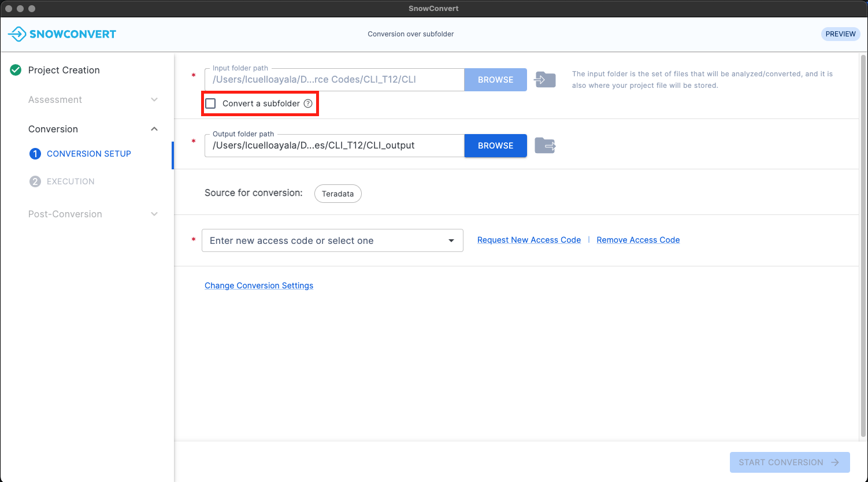Click the SnowConvert logo icon

click(17, 34)
